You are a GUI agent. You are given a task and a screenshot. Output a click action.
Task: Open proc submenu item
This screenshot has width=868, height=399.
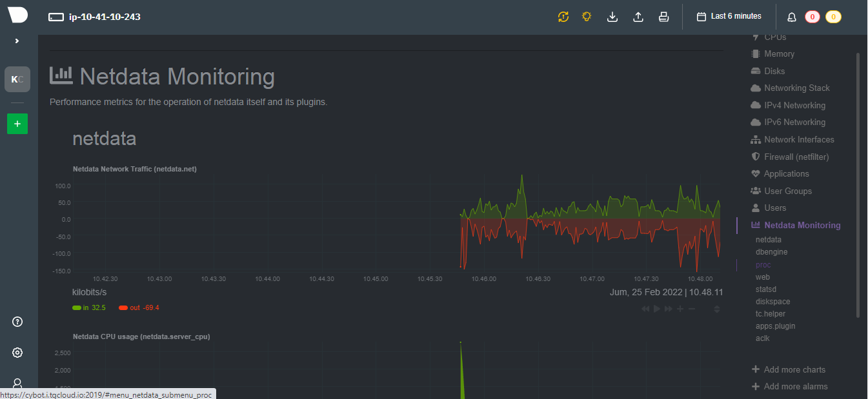coord(763,265)
